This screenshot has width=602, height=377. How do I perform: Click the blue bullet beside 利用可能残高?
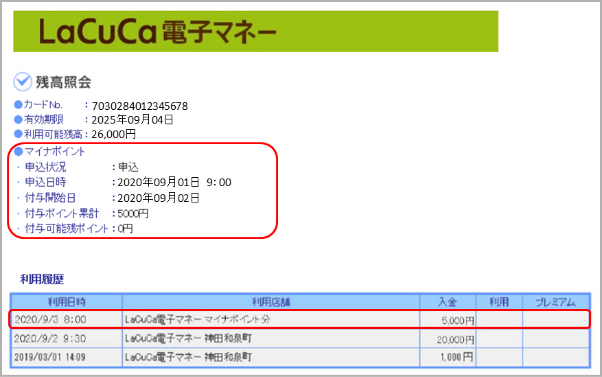(18, 134)
